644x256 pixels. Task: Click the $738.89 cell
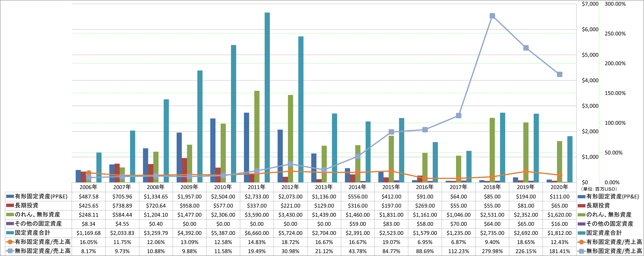(122, 206)
